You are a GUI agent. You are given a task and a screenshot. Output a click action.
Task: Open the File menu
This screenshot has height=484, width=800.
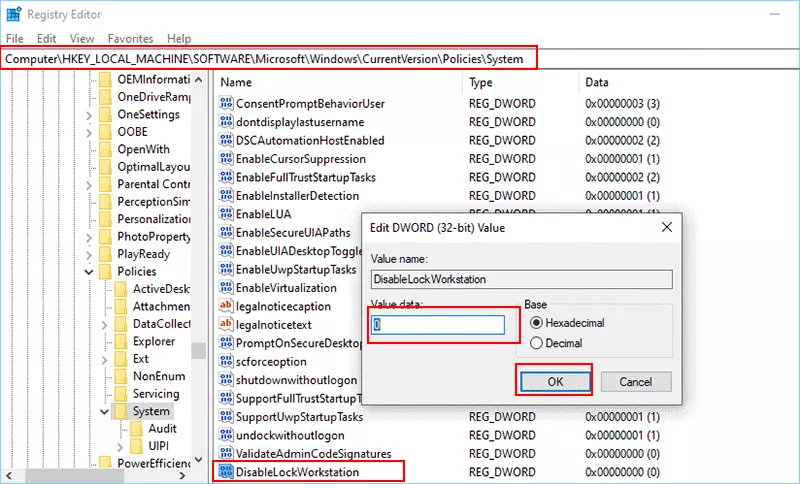click(14, 39)
